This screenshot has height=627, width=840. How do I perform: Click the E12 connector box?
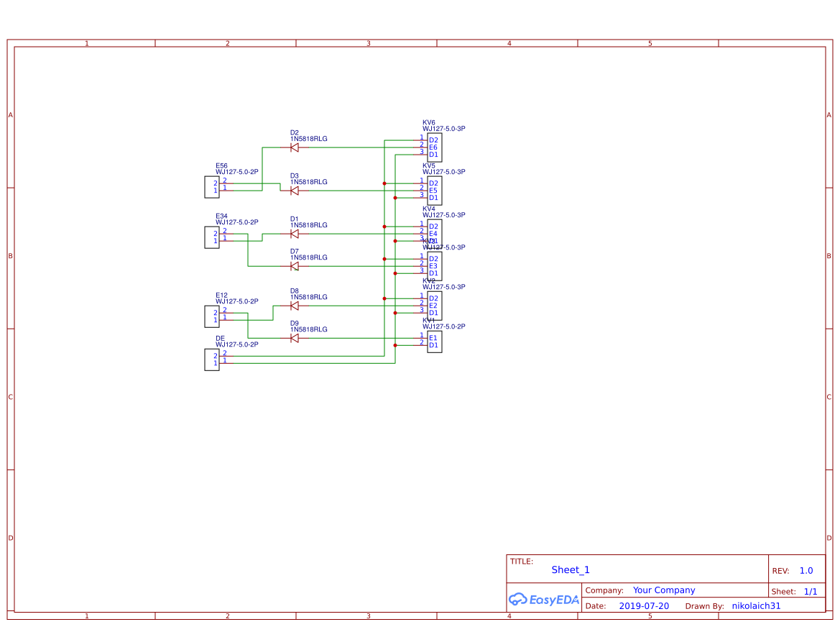pyautogui.click(x=212, y=316)
